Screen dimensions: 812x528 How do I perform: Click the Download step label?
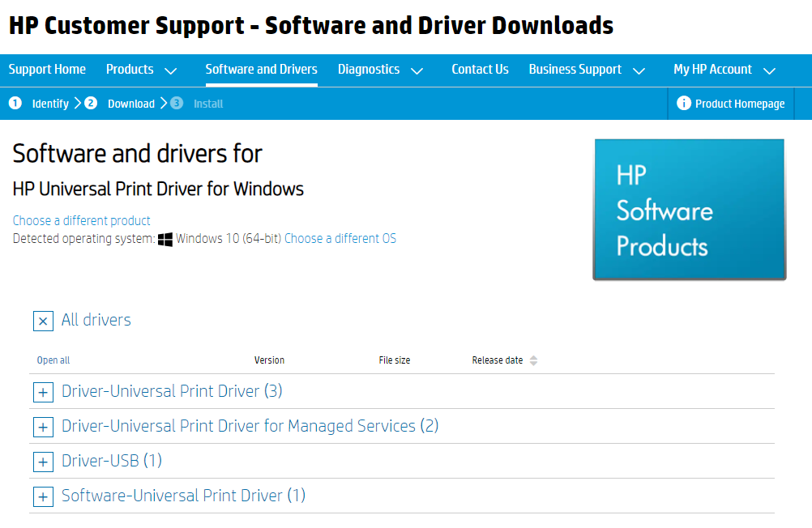pos(131,104)
